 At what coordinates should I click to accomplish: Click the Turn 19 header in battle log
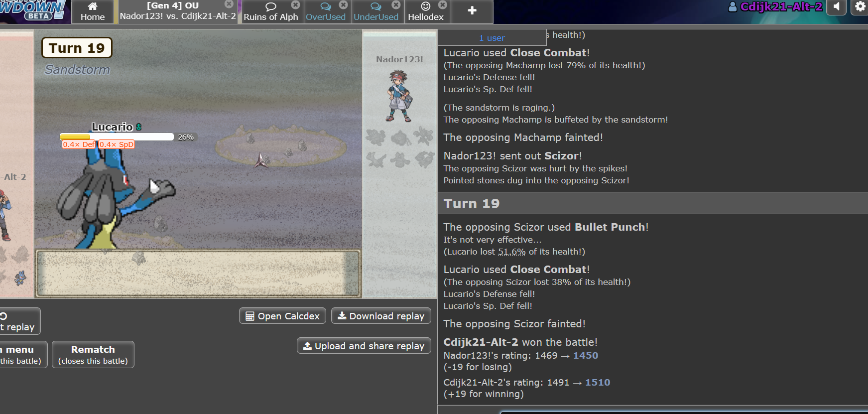click(x=472, y=203)
